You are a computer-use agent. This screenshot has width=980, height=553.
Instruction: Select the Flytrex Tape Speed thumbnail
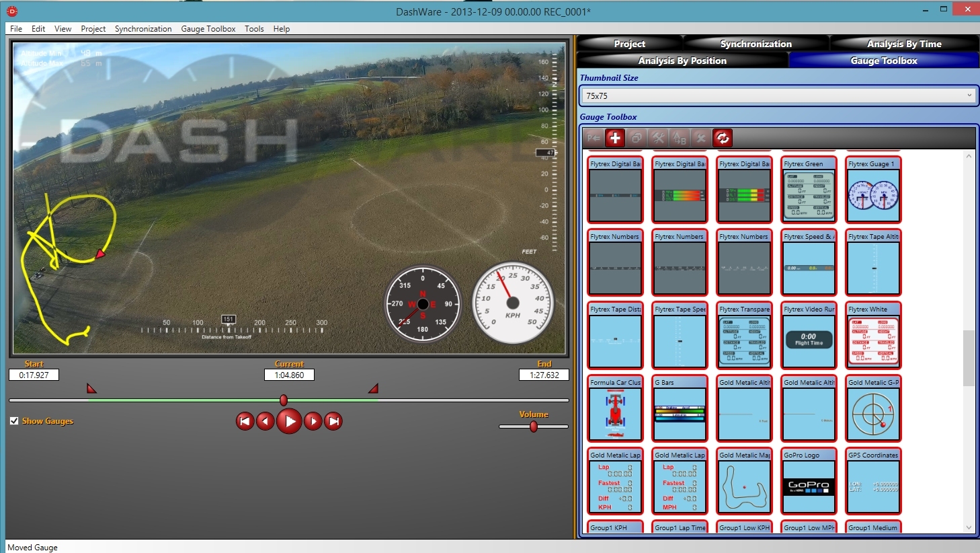pyautogui.click(x=680, y=335)
